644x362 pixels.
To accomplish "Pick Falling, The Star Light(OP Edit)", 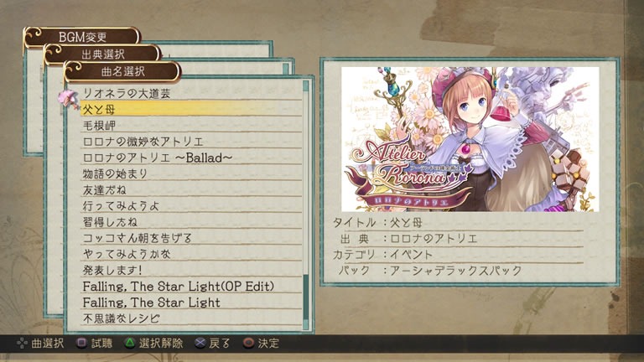I will 191,286.
